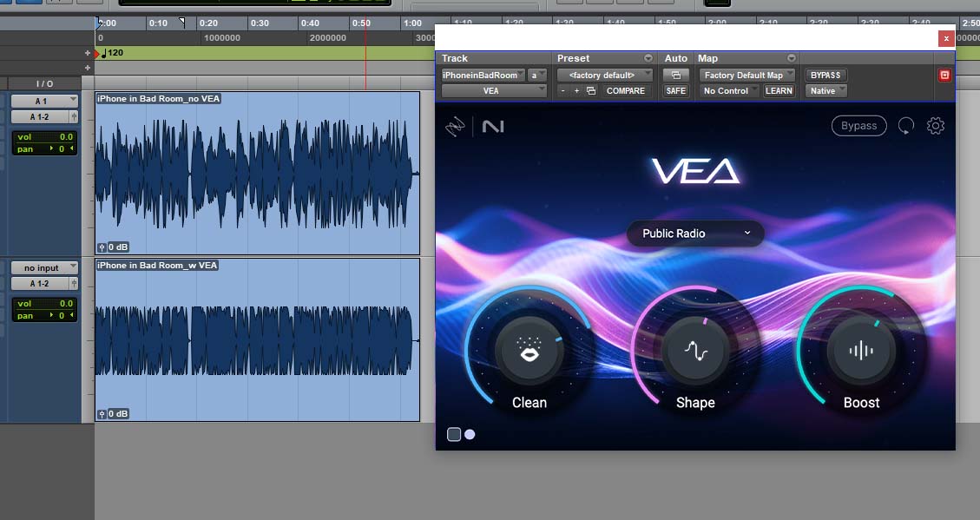980x520 pixels.
Task: Click the pan 0 field on first track
Action: [x=45, y=148]
